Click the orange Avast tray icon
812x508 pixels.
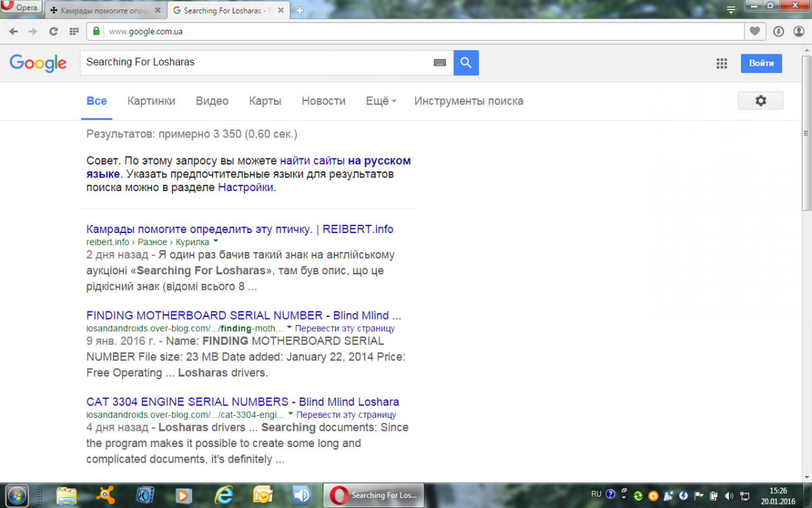[x=653, y=495]
